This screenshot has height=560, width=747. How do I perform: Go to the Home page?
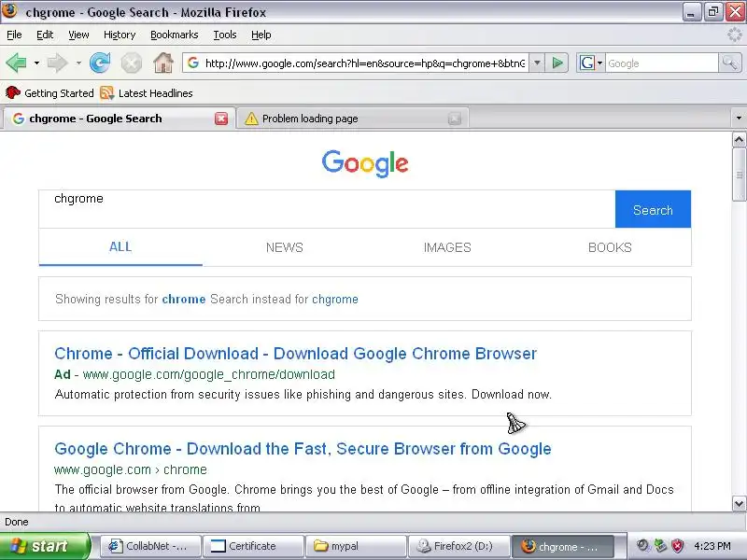coord(162,63)
